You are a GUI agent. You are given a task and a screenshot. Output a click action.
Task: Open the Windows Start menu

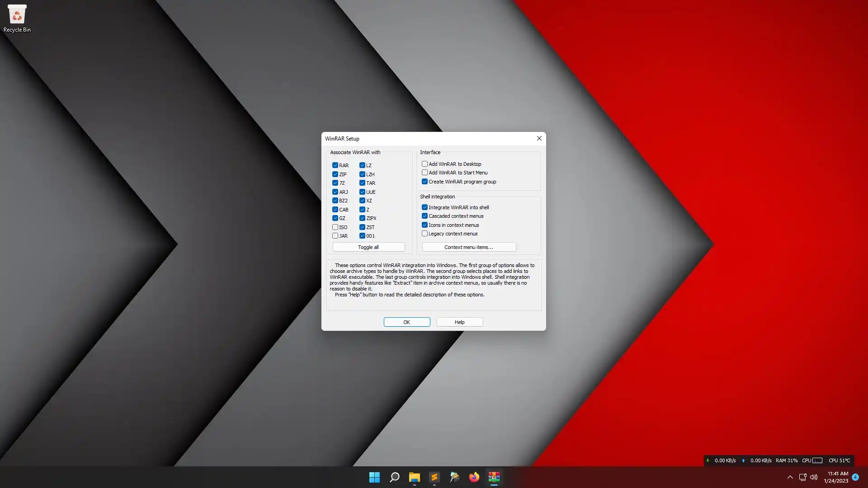374,477
